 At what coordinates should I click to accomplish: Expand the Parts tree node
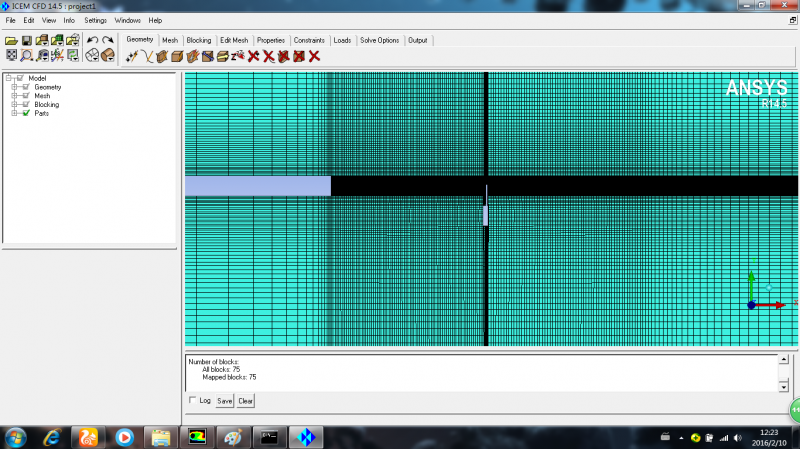tap(14, 113)
